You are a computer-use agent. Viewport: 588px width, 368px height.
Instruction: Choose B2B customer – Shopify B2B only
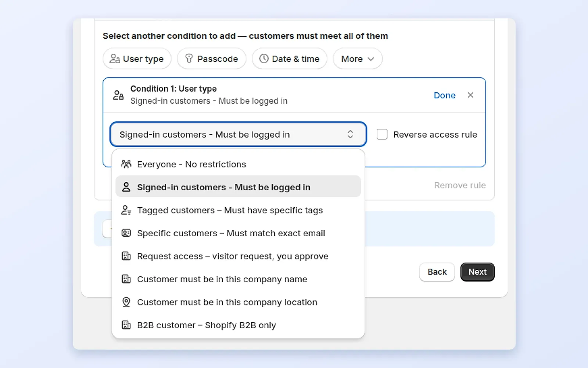coord(238,325)
